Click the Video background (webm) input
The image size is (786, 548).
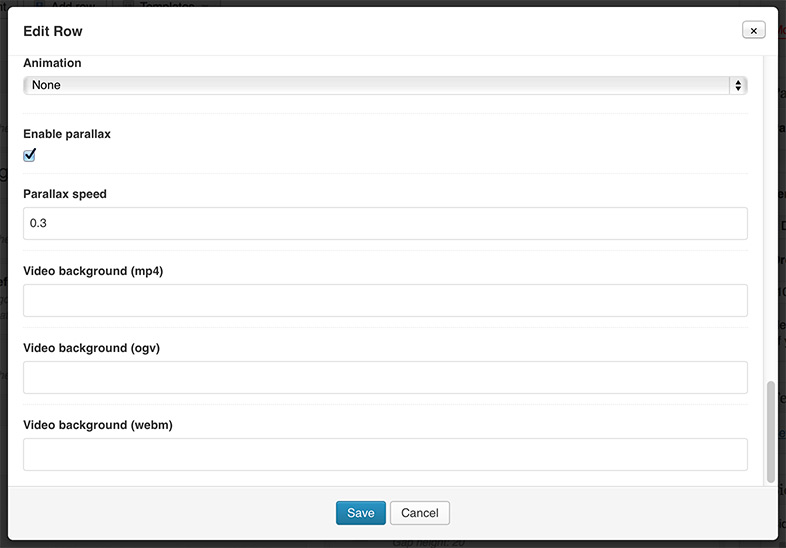(x=385, y=454)
